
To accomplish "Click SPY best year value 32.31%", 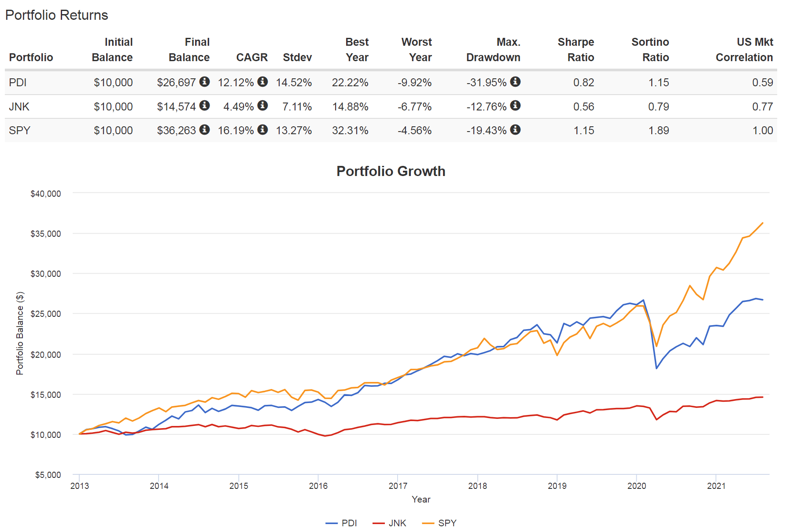I will tap(350, 131).
